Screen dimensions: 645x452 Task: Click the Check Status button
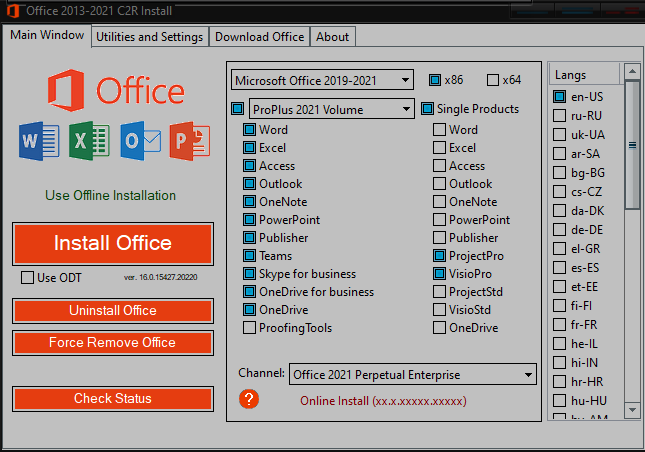pyautogui.click(x=113, y=399)
